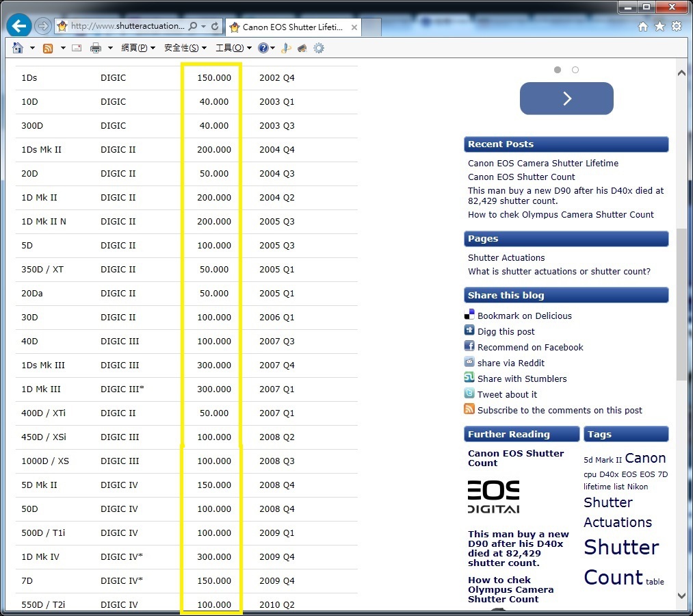Select the first carousel dot indicator
Viewport: 693px width, 616px height.
click(558, 70)
